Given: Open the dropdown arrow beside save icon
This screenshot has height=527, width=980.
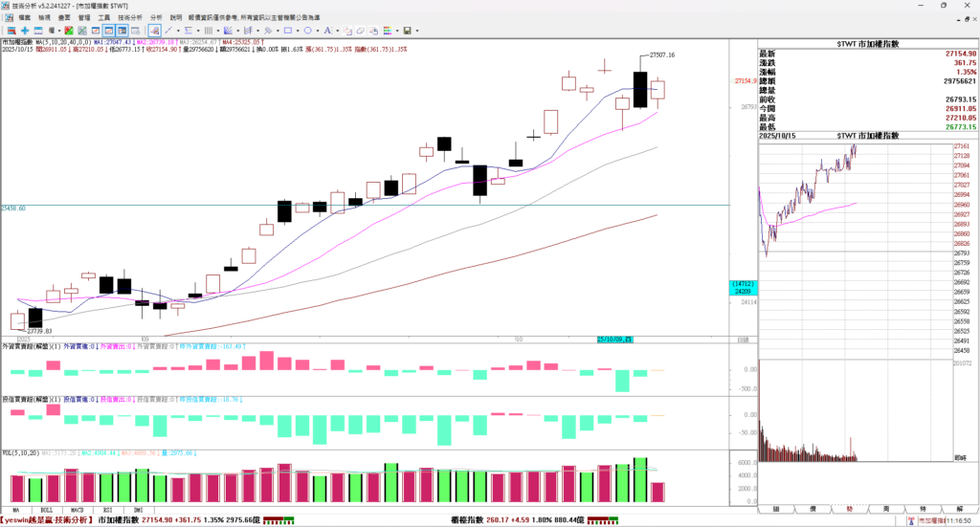Looking at the screenshot, I should (417, 31).
